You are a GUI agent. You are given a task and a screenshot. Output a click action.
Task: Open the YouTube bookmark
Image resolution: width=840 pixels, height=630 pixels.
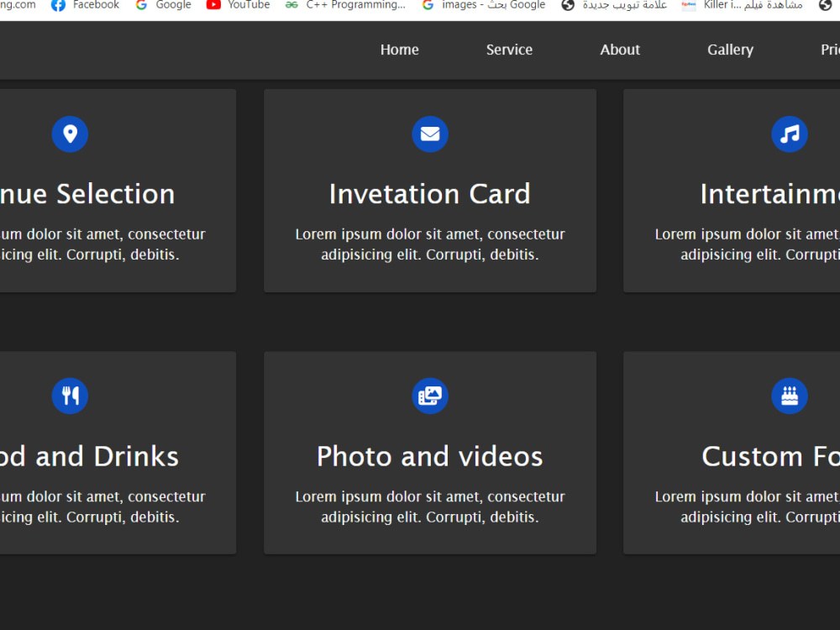coord(238,5)
